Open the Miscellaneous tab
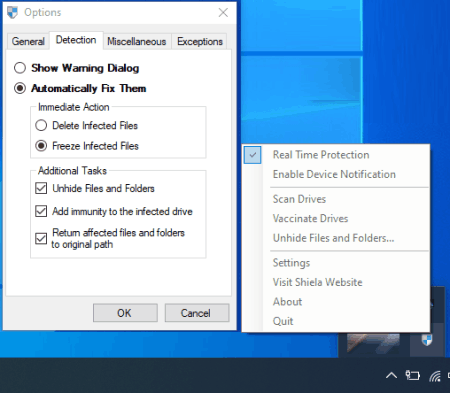This screenshot has width=450, height=393. coord(137,41)
